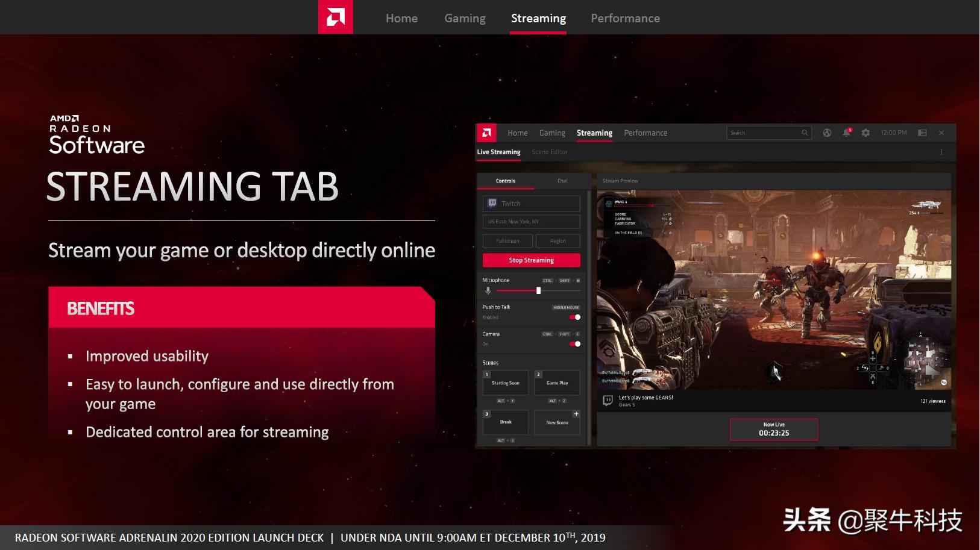Click the "ALT + 2" scene hotkey label
Screen dimensions: 980x550
(557, 401)
